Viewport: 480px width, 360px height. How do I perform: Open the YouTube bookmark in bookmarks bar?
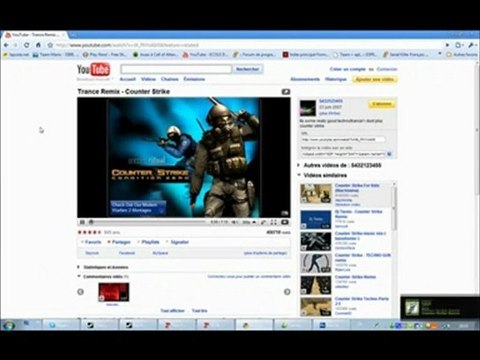205,54
